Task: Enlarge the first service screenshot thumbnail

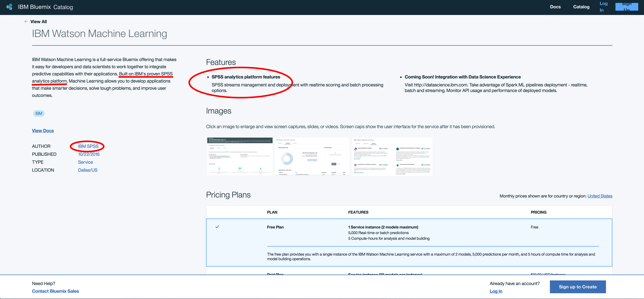Action: [240, 157]
